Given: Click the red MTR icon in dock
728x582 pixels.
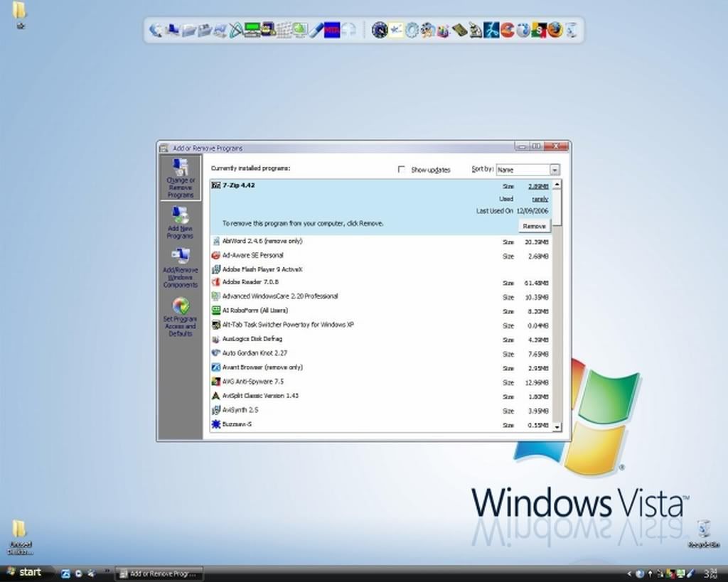Looking at the screenshot, I should click(332, 30).
